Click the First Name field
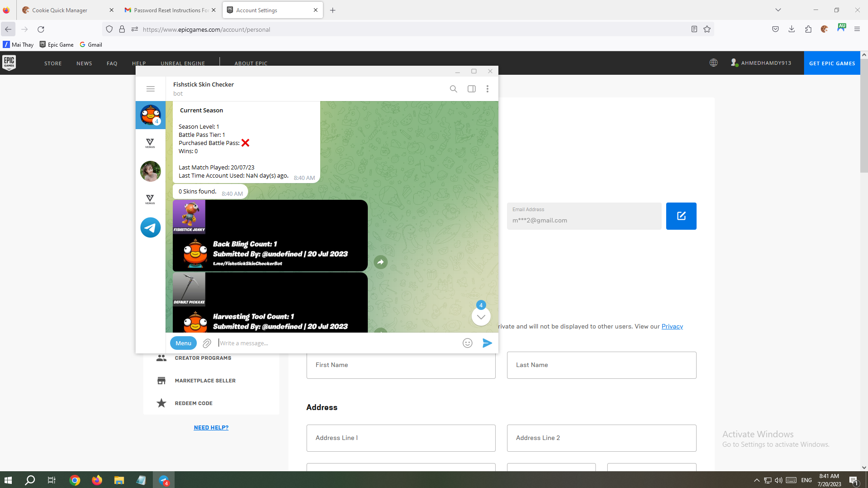 point(401,365)
